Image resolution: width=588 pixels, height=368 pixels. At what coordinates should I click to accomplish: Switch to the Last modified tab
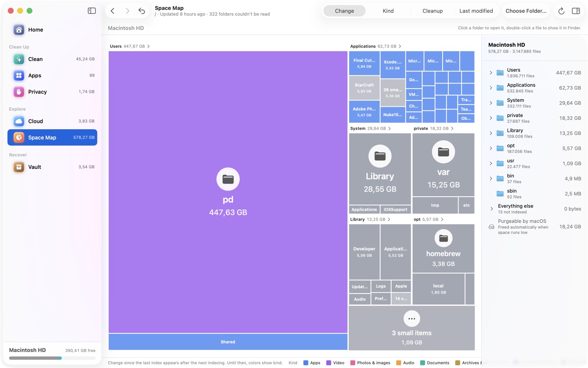click(476, 11)
